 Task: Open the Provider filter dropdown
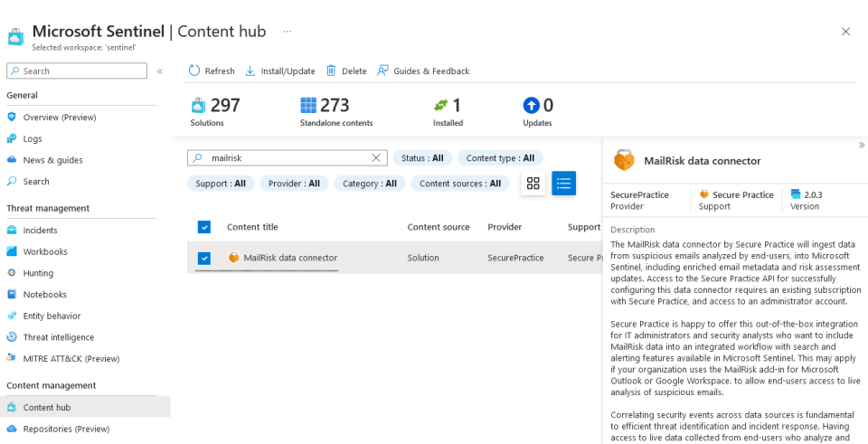click(294, 184)
